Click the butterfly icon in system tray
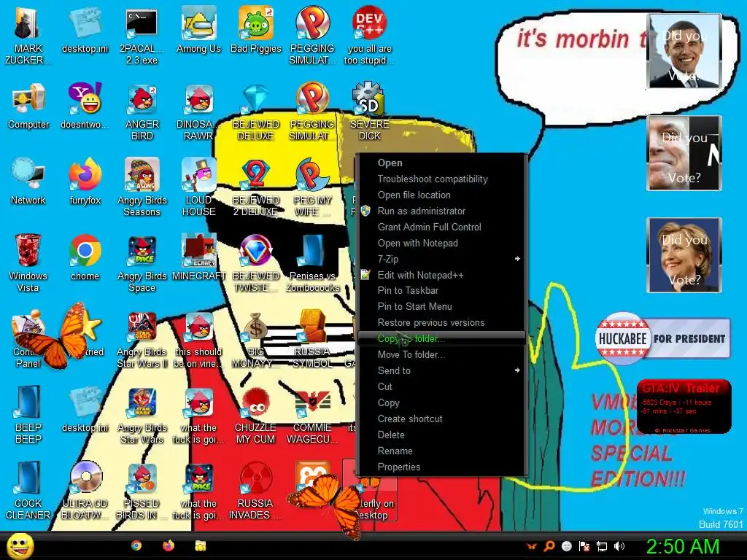The height and width of the screenshot is (560, 747). point(532,546)
